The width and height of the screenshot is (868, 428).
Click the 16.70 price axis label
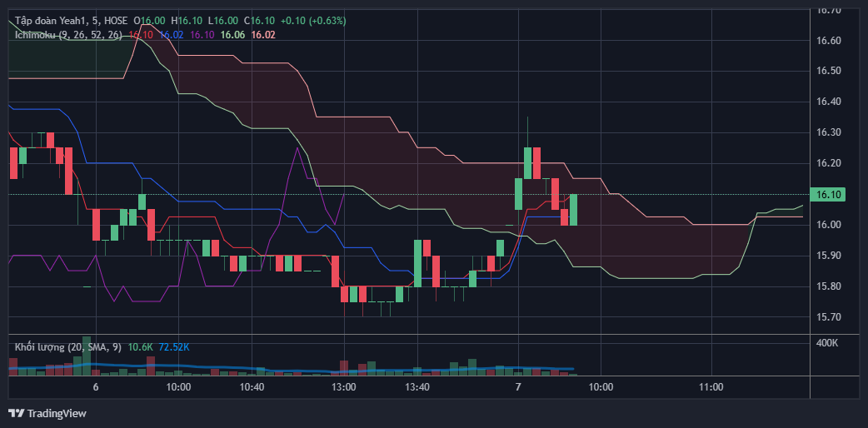pyautogui.click(x=828, y=10)
